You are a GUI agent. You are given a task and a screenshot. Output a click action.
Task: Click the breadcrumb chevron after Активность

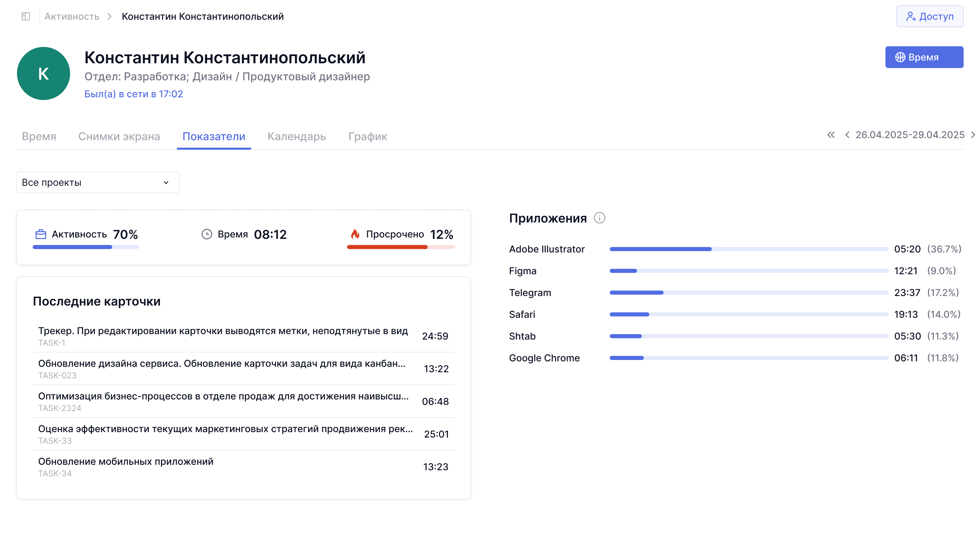click(110, 16)
